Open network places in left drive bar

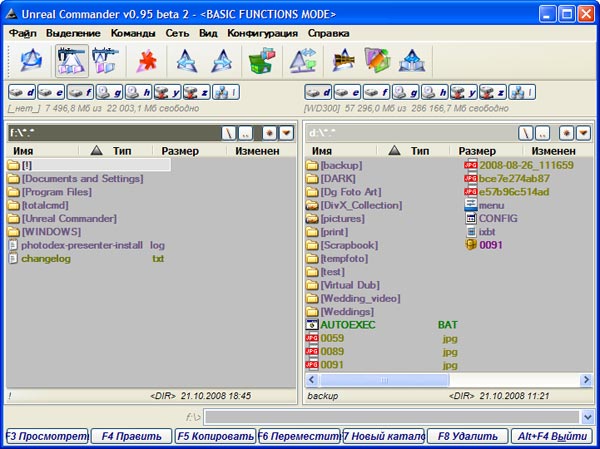[x=226, y=92]
